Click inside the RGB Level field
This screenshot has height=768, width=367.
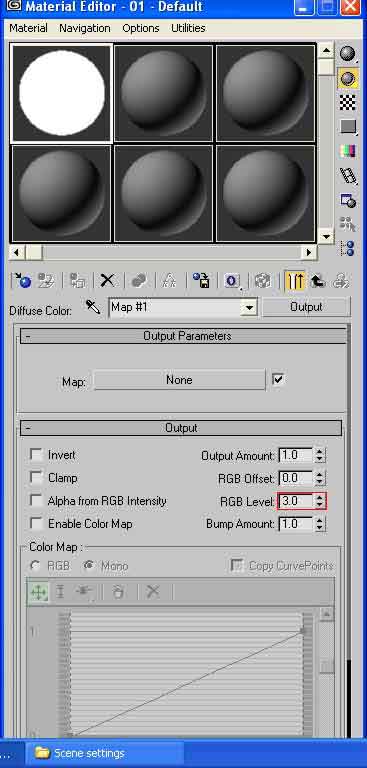point(295,501)
